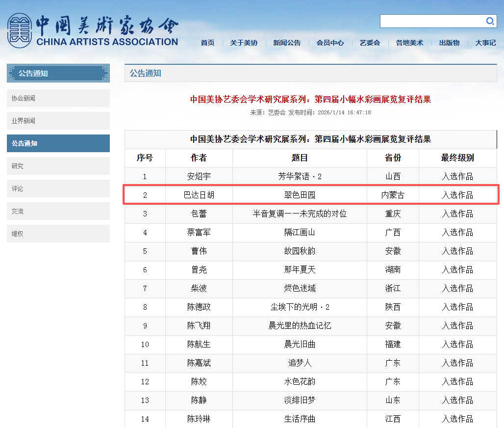The height and width of the screenshot is (428, 504).
Task: Click the China Artists Association logo
Action: point(93,30)
